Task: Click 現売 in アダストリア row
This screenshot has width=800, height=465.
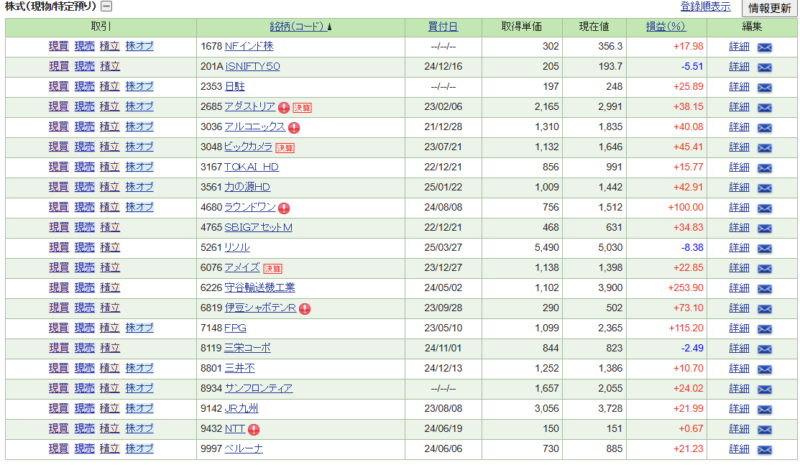Action: [84, 106]
